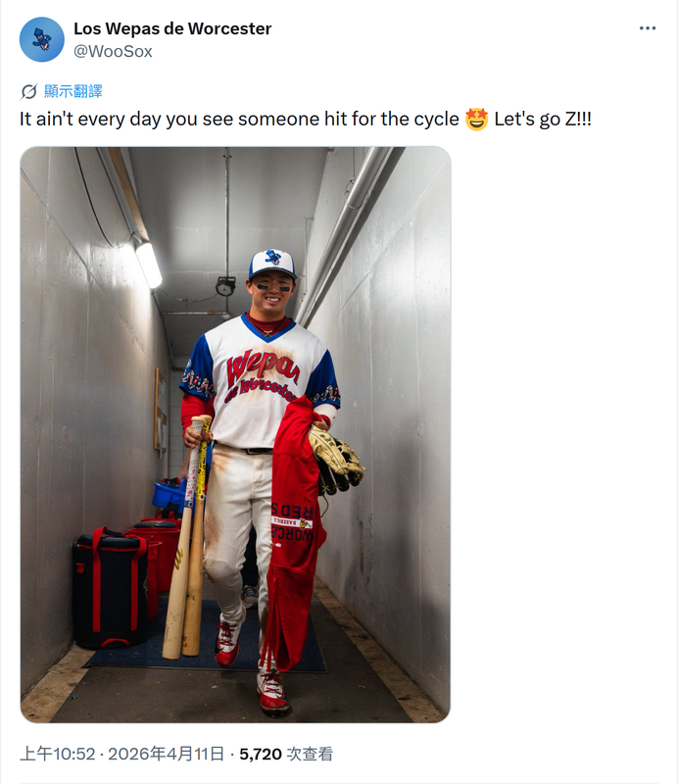The width and height of the screenshot is (678, 784).
Task: Open the player tunnel photo
Action: (235, 434)
